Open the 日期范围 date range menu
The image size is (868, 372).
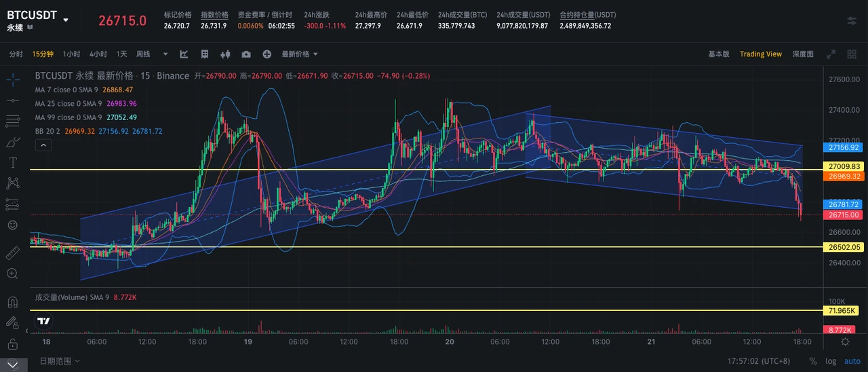60,361
